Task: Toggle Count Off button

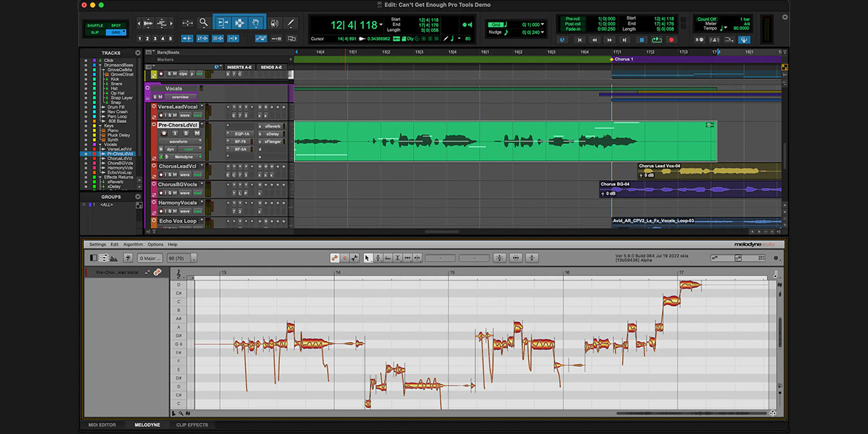Action: [707, 18]
